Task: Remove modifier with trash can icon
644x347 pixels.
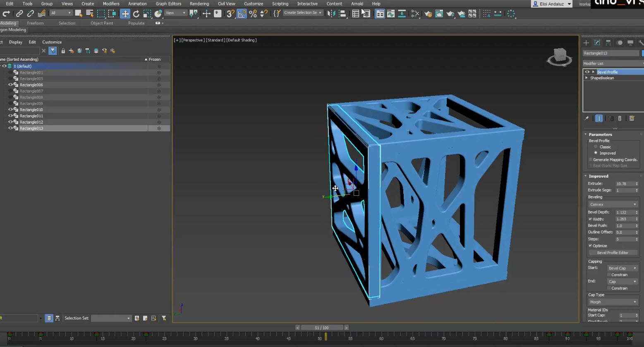Action: point(620,119)
